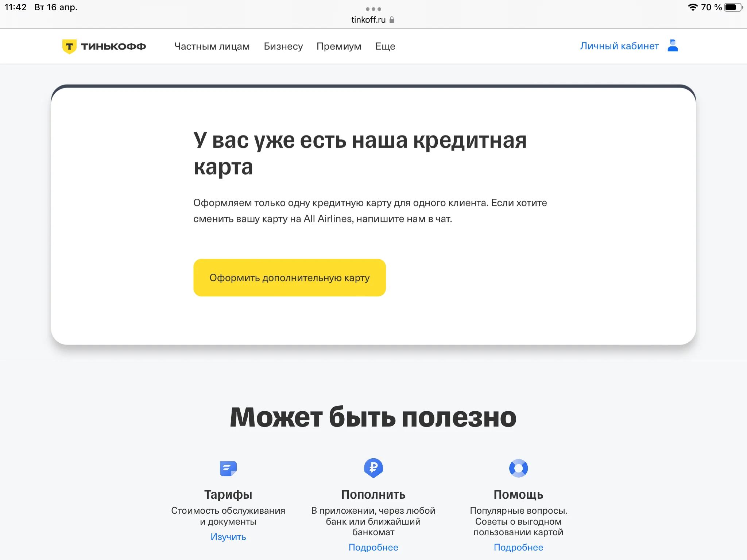Screen dimensions: 747x560
Task: Open Личный кабинет link
Action: coord(619,46)
